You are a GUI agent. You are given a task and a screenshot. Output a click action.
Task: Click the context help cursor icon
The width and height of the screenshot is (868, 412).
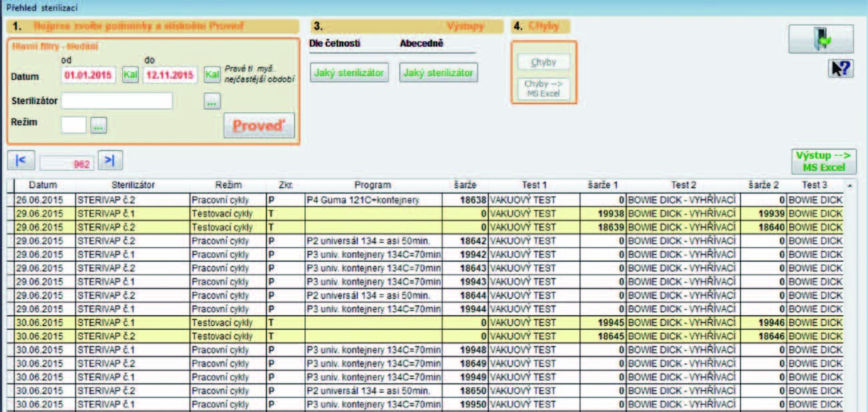pos(841,68)
